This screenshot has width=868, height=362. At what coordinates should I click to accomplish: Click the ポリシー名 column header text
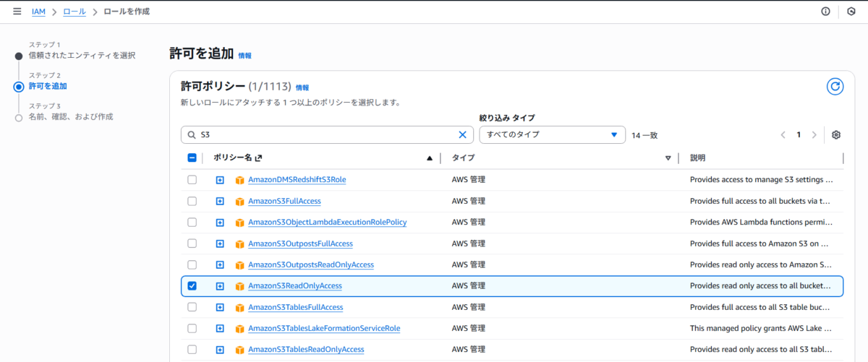tap(232, 158)
